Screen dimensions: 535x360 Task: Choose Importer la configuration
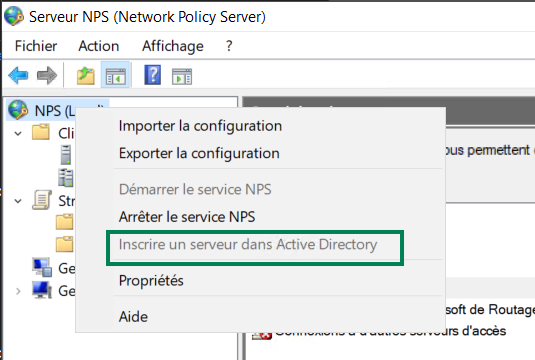coord(200,126)
